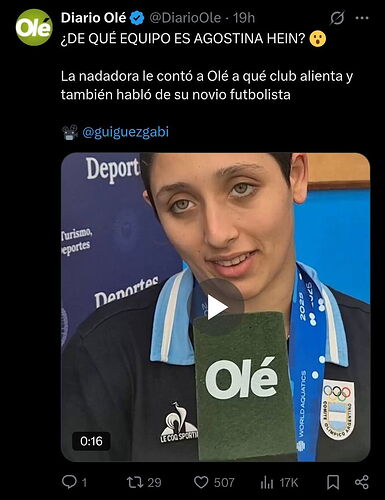The height and width of the screenshot is (500, 385).
Task: Open the @guiguezgabi mention
Action: click(x=125, y=132)
